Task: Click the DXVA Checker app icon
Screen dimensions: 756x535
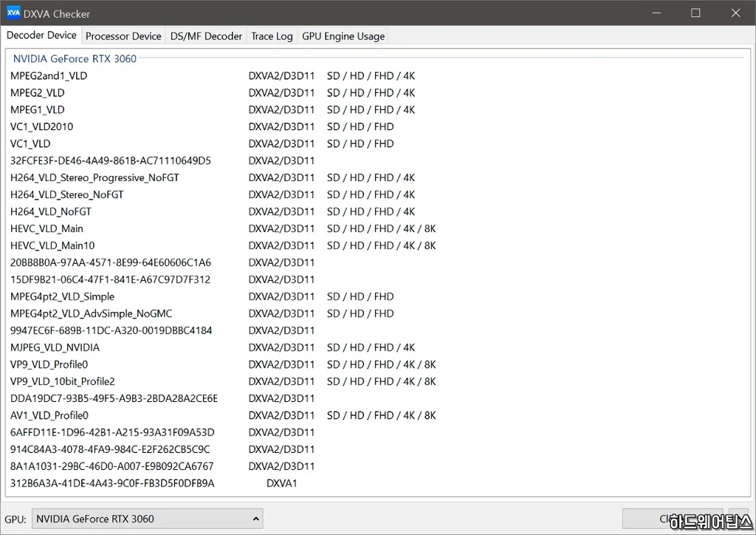Action: pyautogui.click(x=13, y=13)
